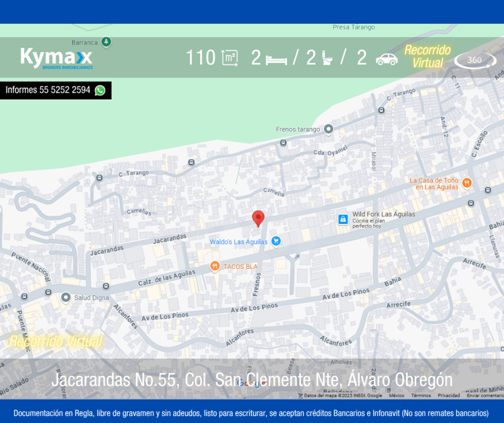Click the 'Barranca' label
Screen dimensions: 504x423
[x=84, y=42]
